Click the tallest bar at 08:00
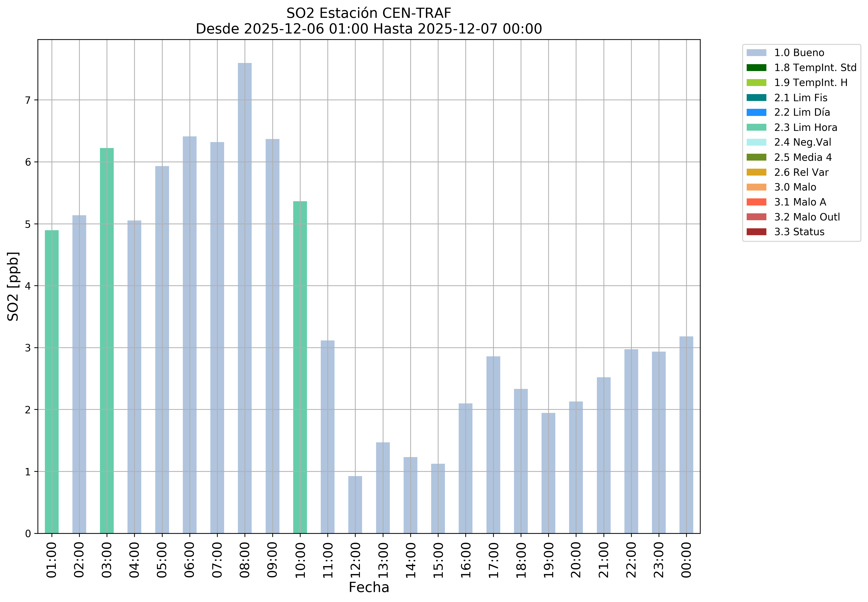Screen dimensions: 868x602 245,298
